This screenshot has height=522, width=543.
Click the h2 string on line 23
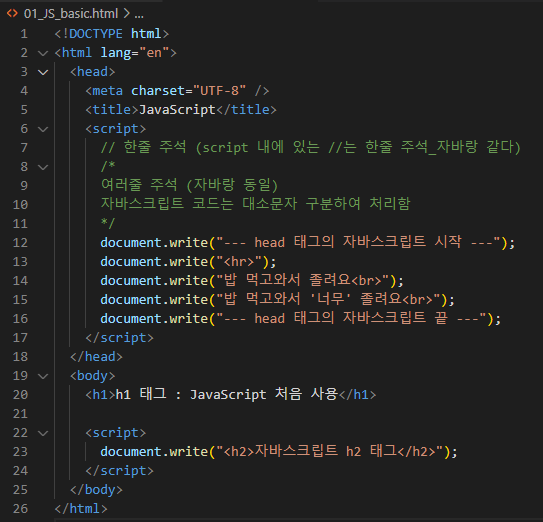coord(329,452)
